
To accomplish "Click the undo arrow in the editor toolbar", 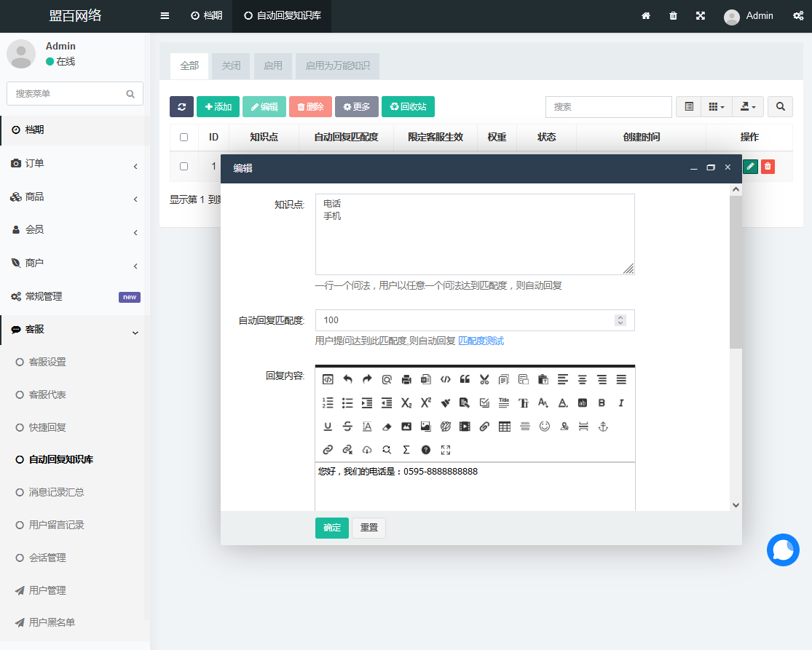I will click(347, 379).
